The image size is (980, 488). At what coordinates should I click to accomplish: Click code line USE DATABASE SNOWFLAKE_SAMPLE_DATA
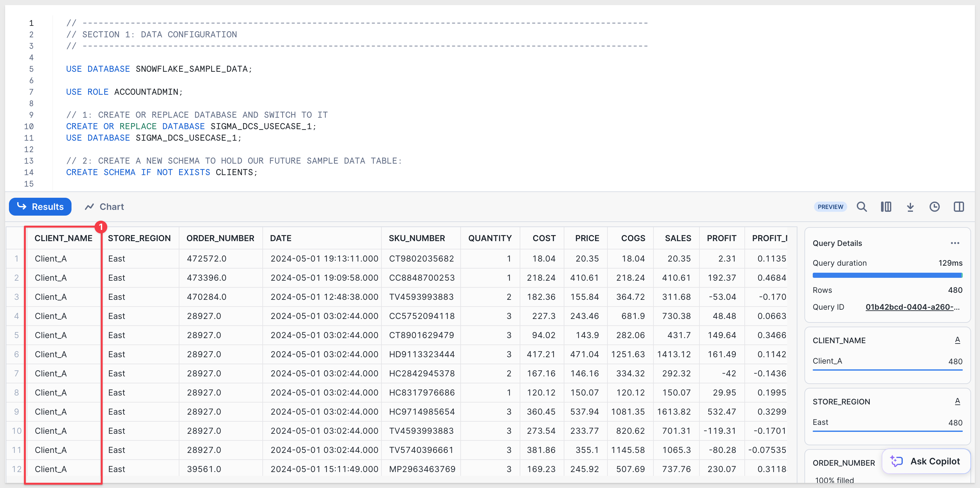(x=159, y=69)
